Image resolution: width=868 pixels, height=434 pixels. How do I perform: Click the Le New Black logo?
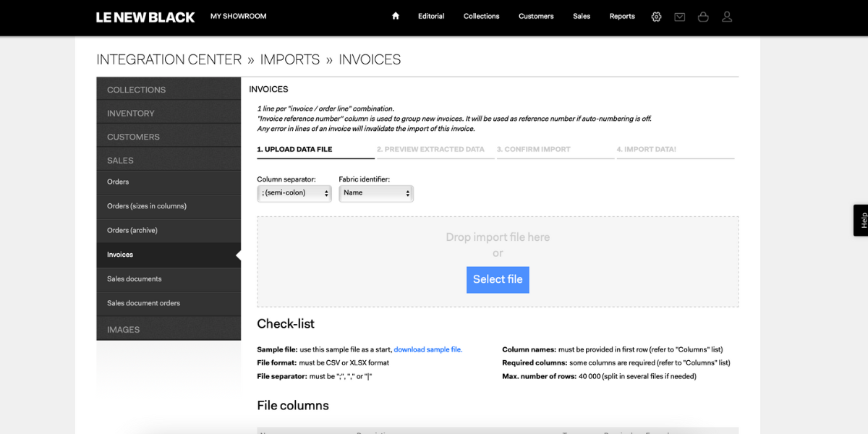tap(145, 17)
